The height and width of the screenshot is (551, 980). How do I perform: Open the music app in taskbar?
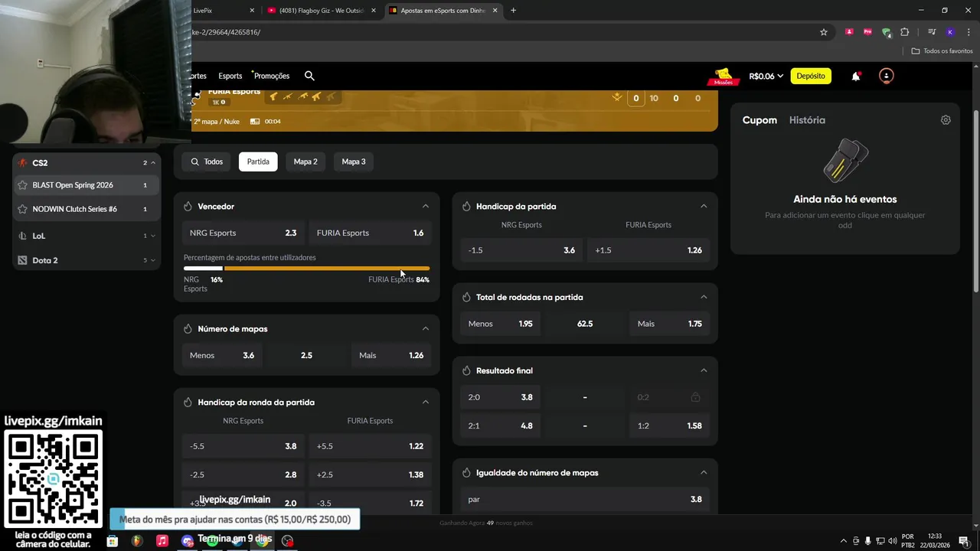[x=162, y=540]
